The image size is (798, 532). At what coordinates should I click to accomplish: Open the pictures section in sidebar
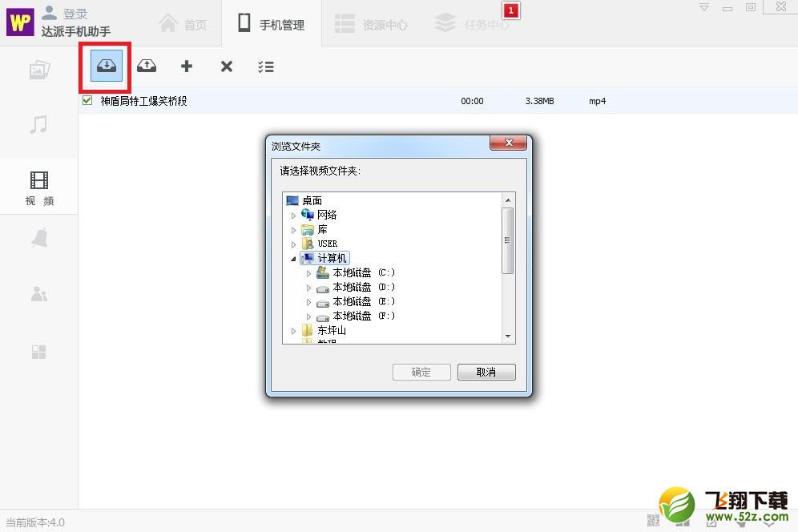(39, 70)
